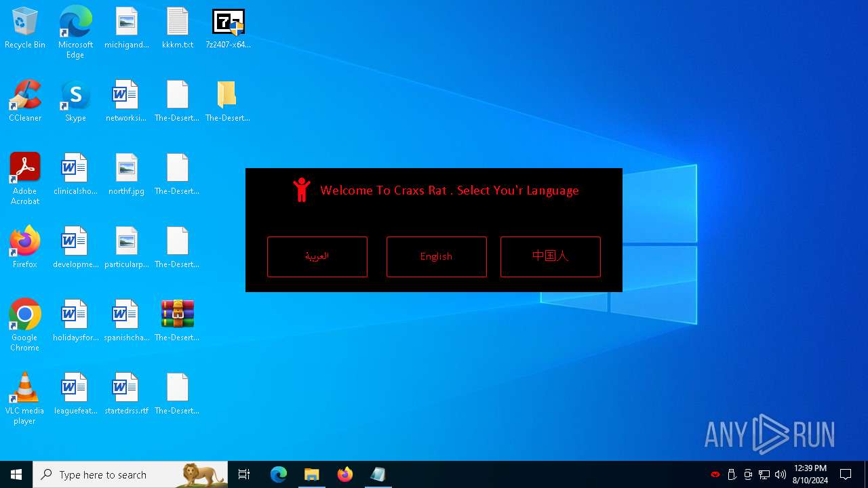Click the running Craxs Rat taskbar icon

click(x=378, y=474)
